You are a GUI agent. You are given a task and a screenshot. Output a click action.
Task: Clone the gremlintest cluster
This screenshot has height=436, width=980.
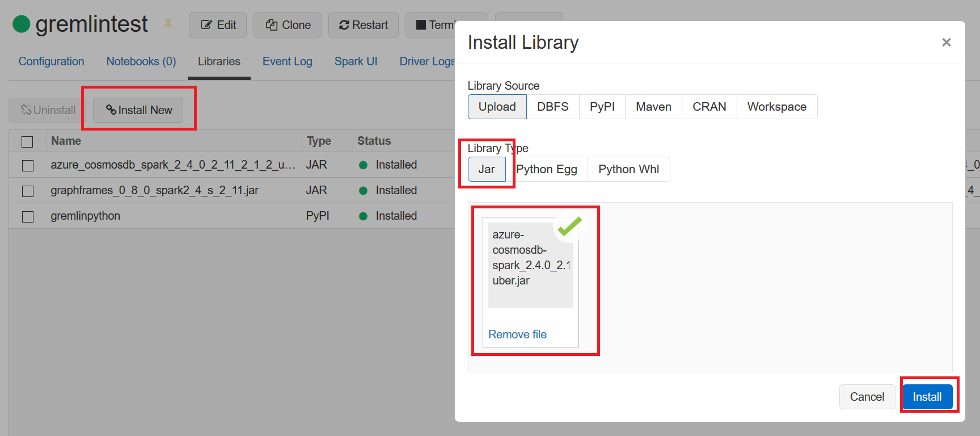coord(288,25)
